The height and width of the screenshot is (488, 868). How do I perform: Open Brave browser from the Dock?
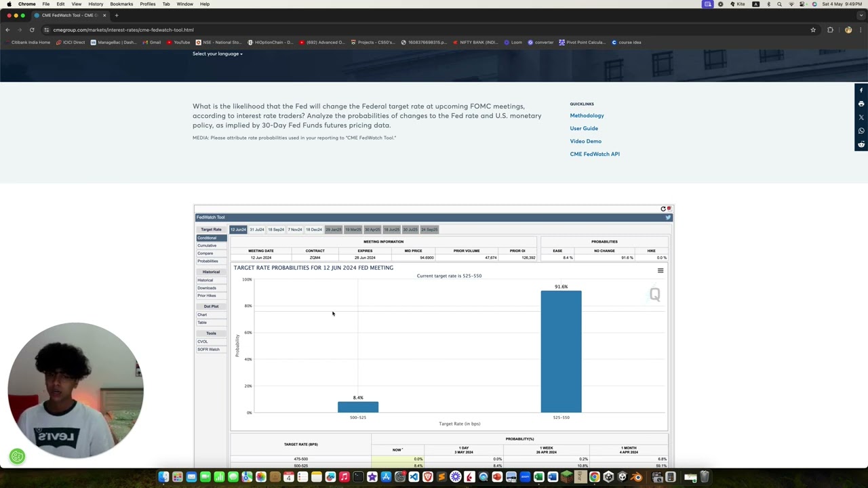click(427, 477)
